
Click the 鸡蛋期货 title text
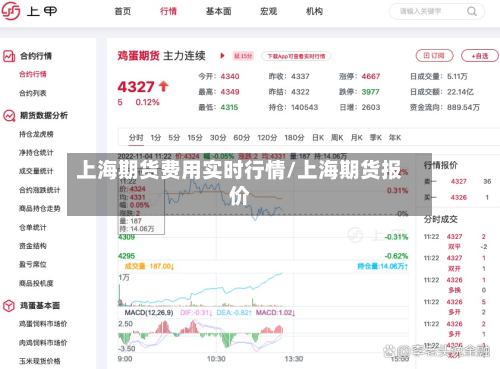click(138, 56)
